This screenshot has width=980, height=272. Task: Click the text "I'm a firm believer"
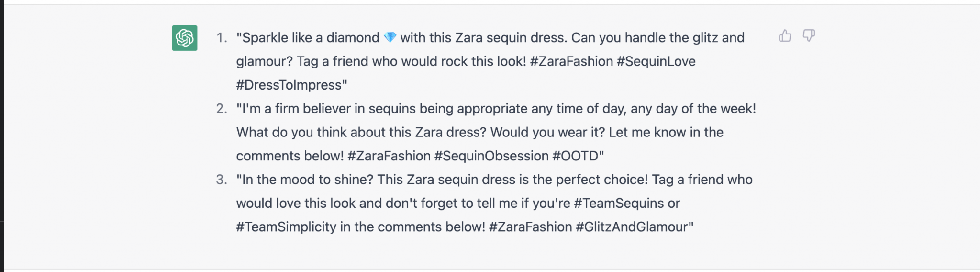(x=296, y=109)
